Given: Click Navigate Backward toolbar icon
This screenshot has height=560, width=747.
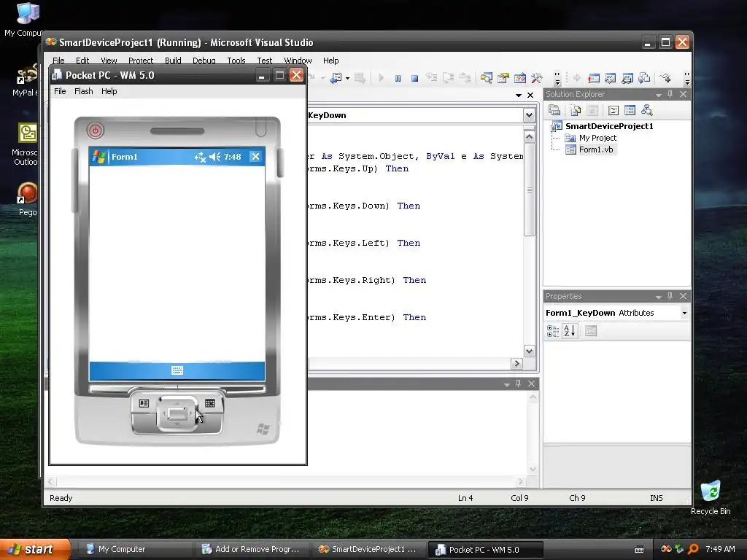Looking at the screenshot, I should (336, 78).
